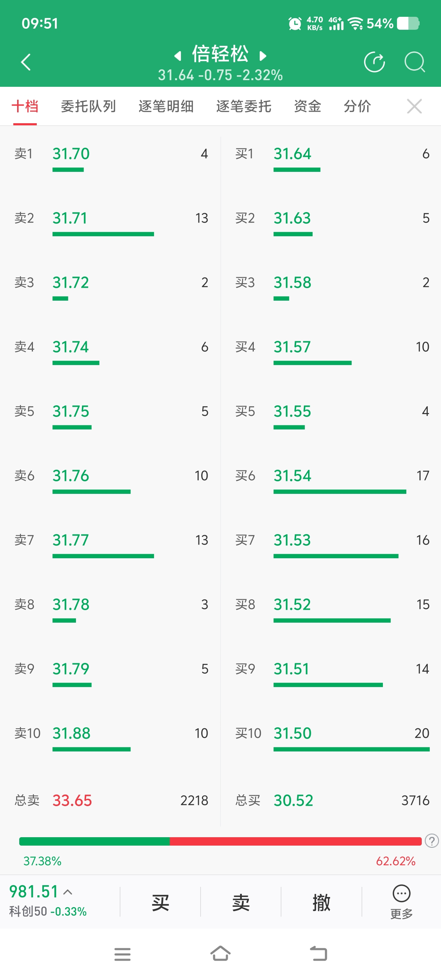Switch to the 委托队列 tab
This screenshot has height=980, width=441.
click(88, 106)
